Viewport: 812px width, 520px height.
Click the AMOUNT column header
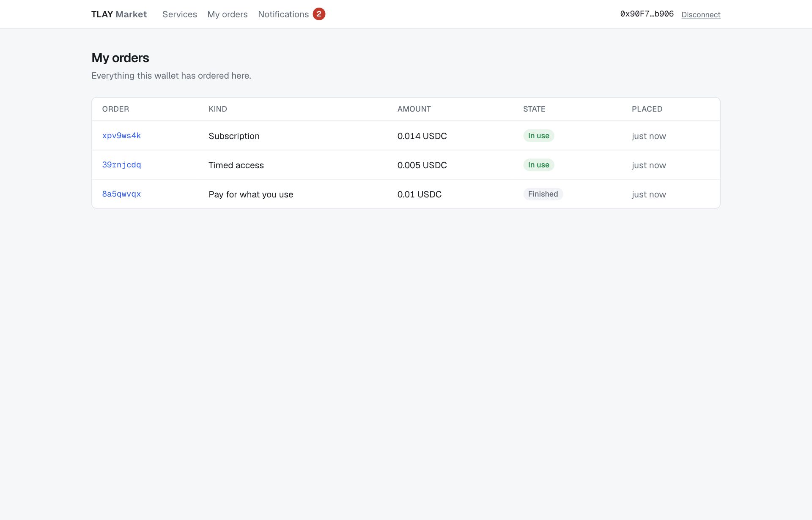pyautogui.click(x=414, y=109)
